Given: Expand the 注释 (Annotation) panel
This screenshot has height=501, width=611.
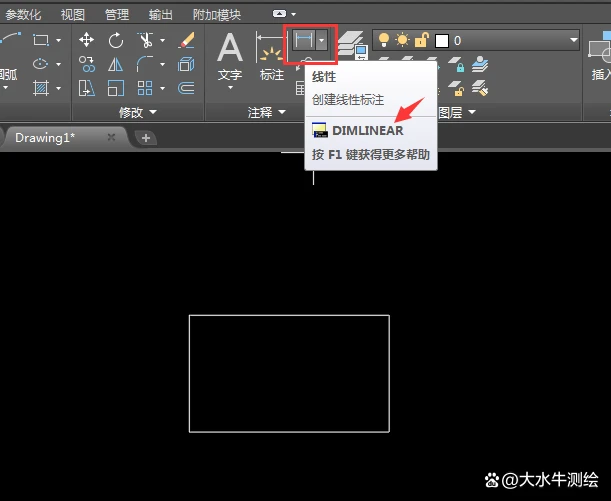Looking at the screenshot, I should pos(267,112).
